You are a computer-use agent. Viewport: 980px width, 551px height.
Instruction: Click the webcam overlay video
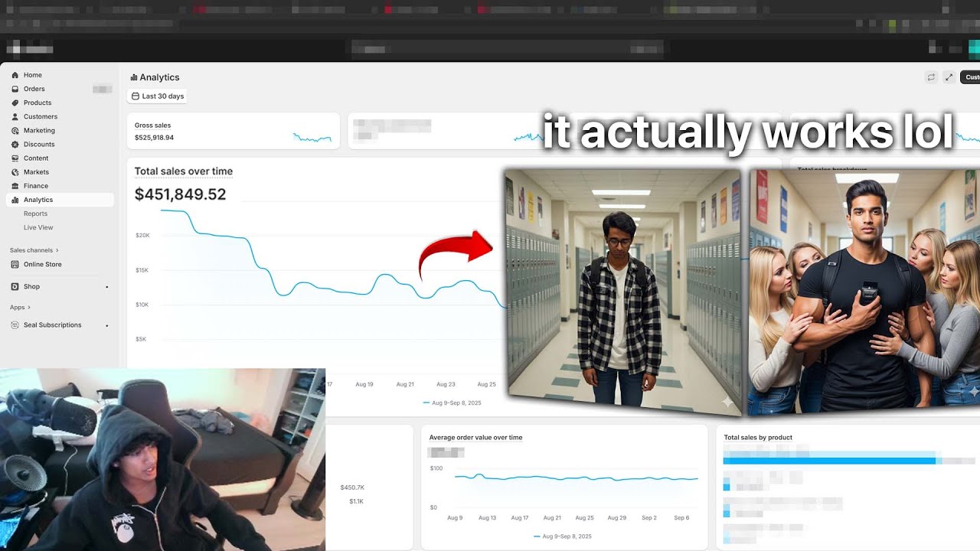[162, 459]
